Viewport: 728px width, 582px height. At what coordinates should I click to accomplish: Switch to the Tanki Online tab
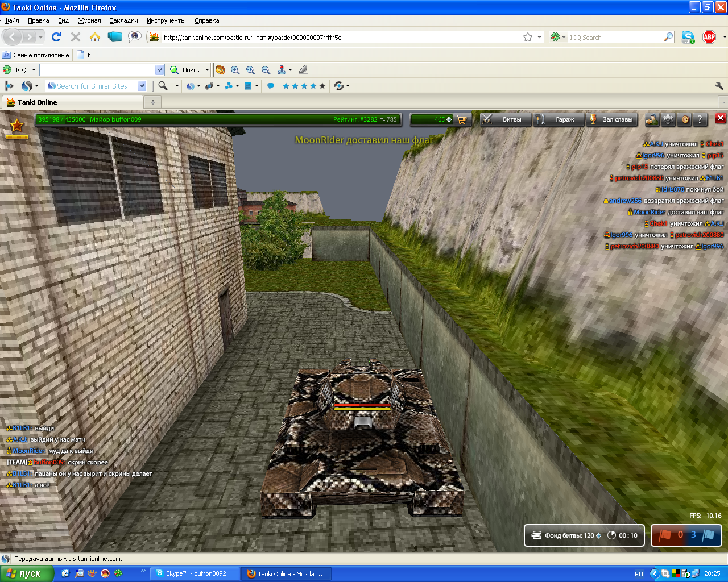click(73, 102)
